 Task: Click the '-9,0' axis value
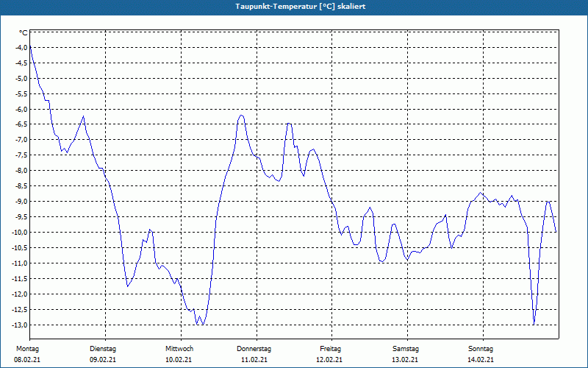21,201
